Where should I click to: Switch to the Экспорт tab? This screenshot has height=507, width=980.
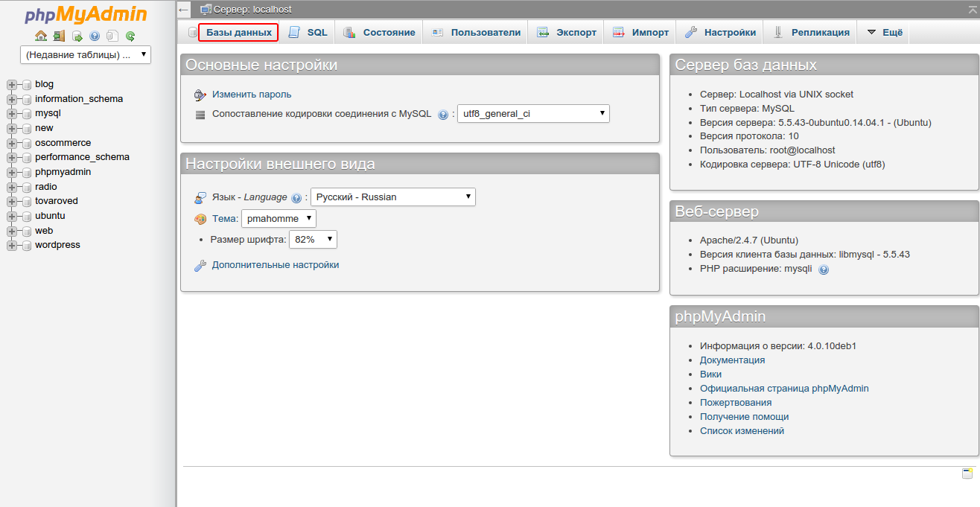click(567, 33)
